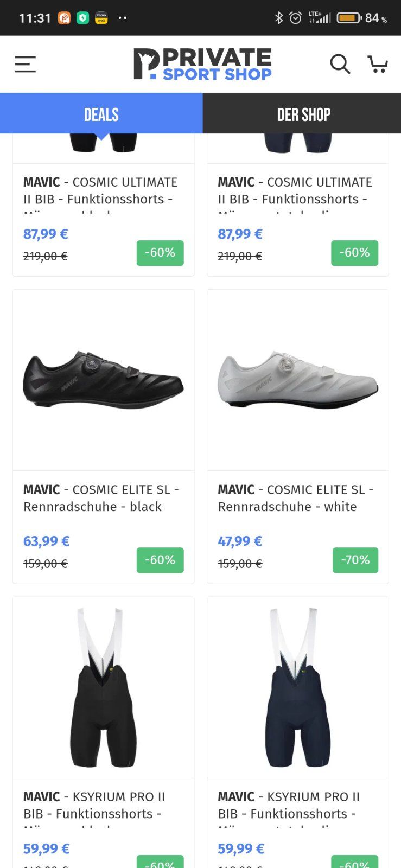Open black Cosmic Elite SL shoe image
The width and height of the screenshot is (401, 868).
click(103, 380)
